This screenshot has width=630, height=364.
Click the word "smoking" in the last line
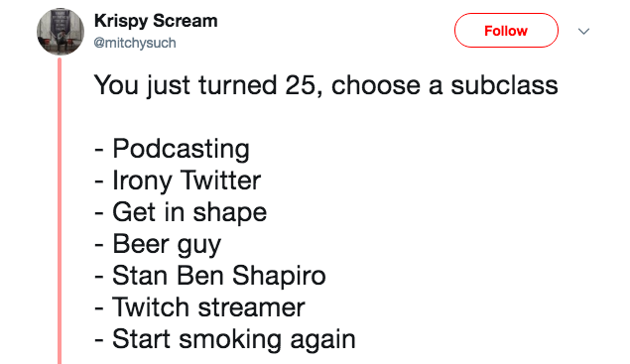click(x=230, y=340)
